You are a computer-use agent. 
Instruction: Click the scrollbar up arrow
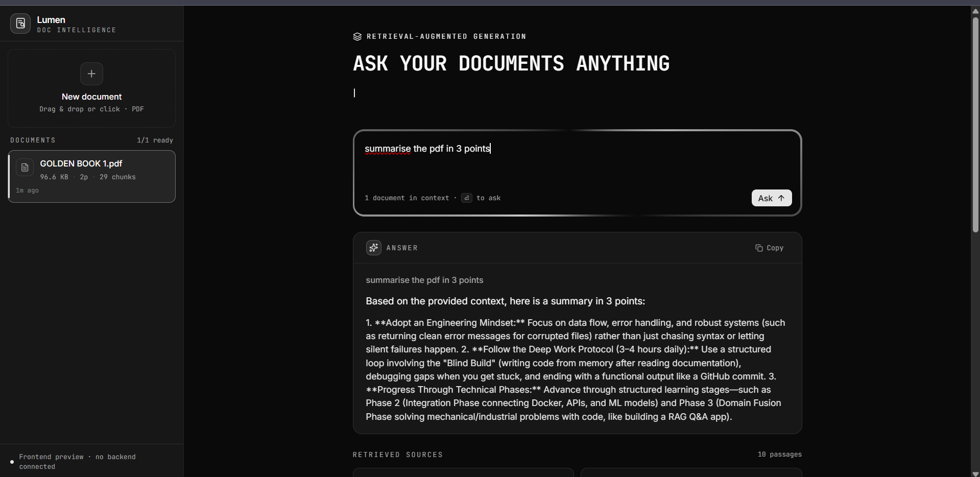[975, 11]
